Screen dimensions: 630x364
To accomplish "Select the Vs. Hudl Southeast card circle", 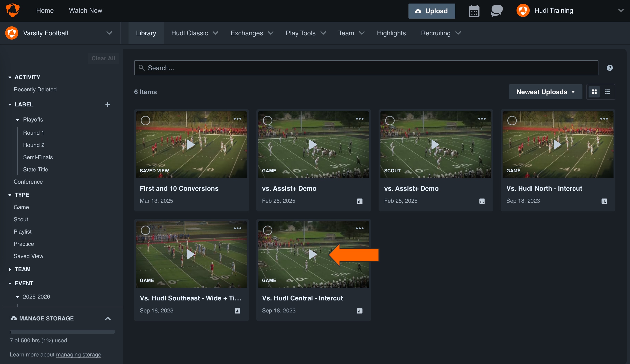I will click(145, 230).
